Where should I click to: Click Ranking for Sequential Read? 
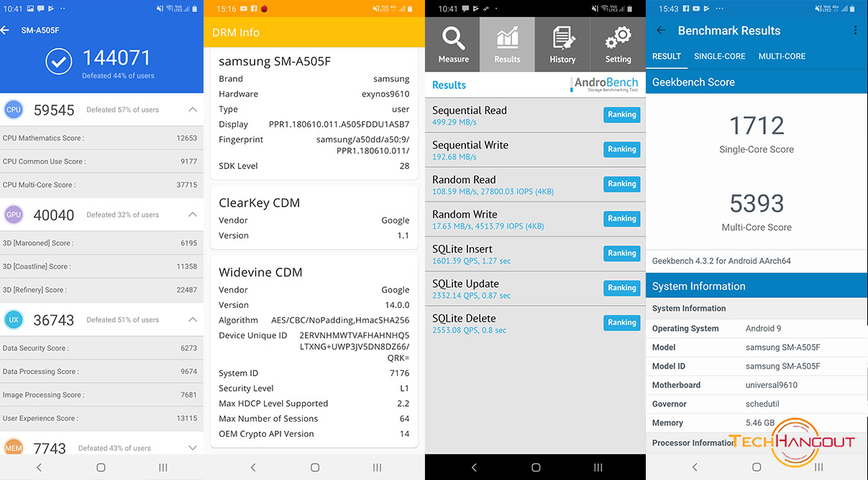point(621,114)
